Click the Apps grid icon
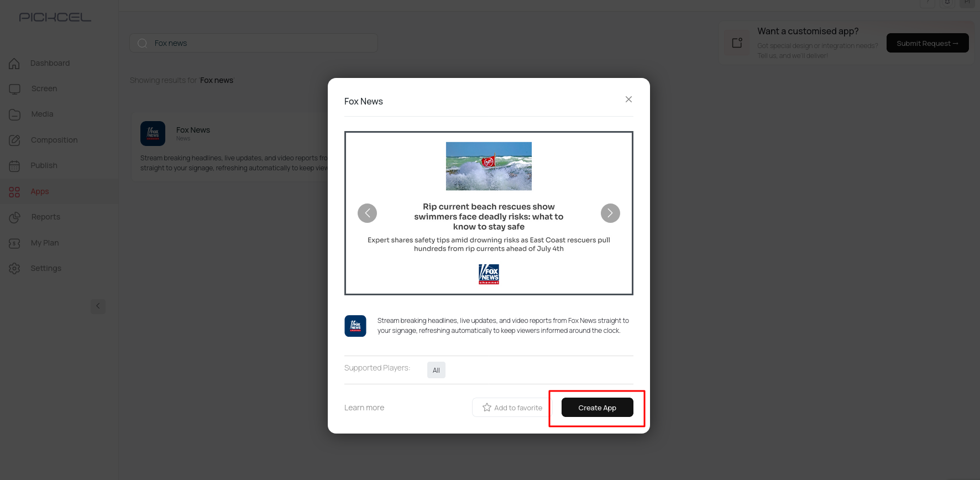Image resolution: width=980 pixels, height=480 pixels. pos(14,191)
